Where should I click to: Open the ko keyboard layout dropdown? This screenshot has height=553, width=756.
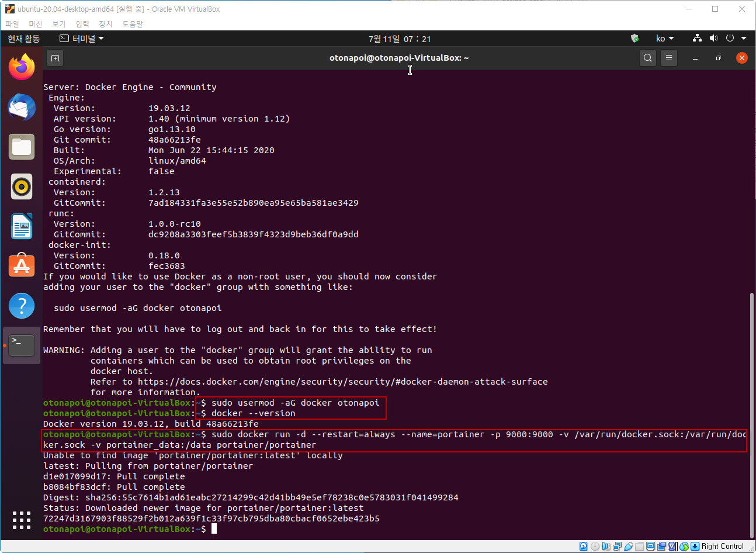tap(665, 38)
